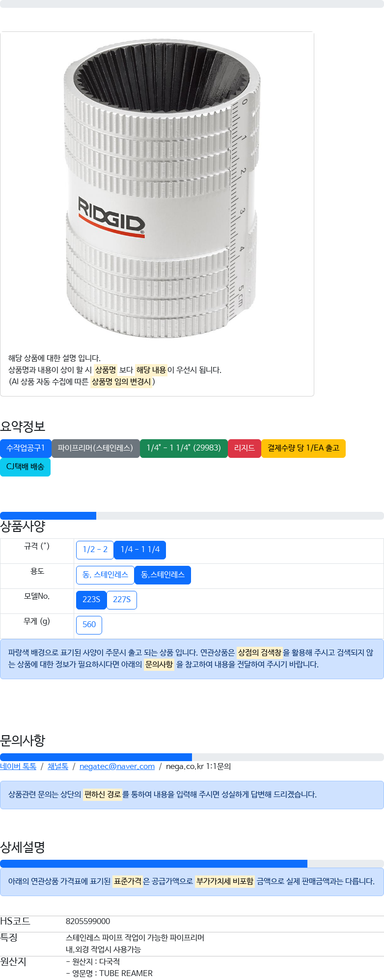Screen dimensions: 384x980
Task: Select the filled blue 동,스테인레스 usage option
Action: (163, 575)
